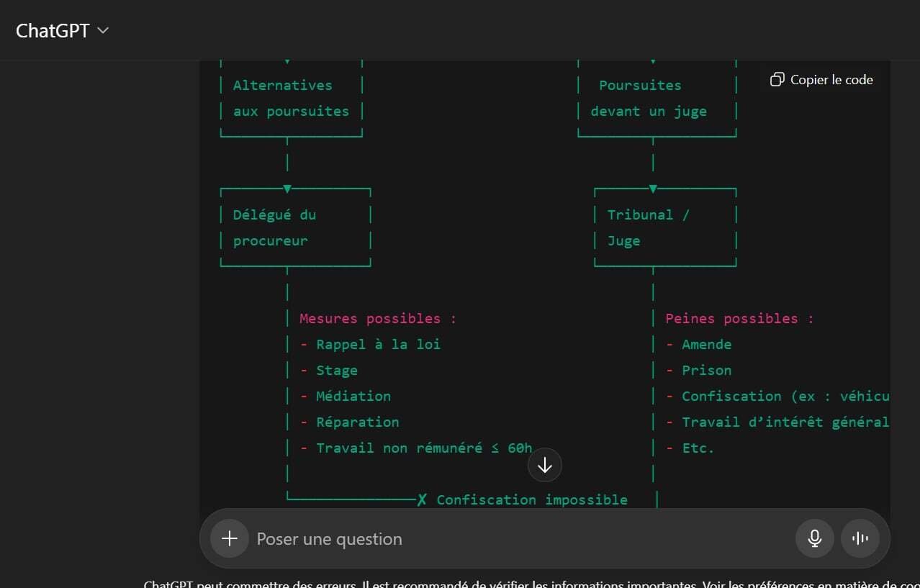Click the "Délégué du procureur" box
This screenshot has height=588, width=920.
point(294,227)
